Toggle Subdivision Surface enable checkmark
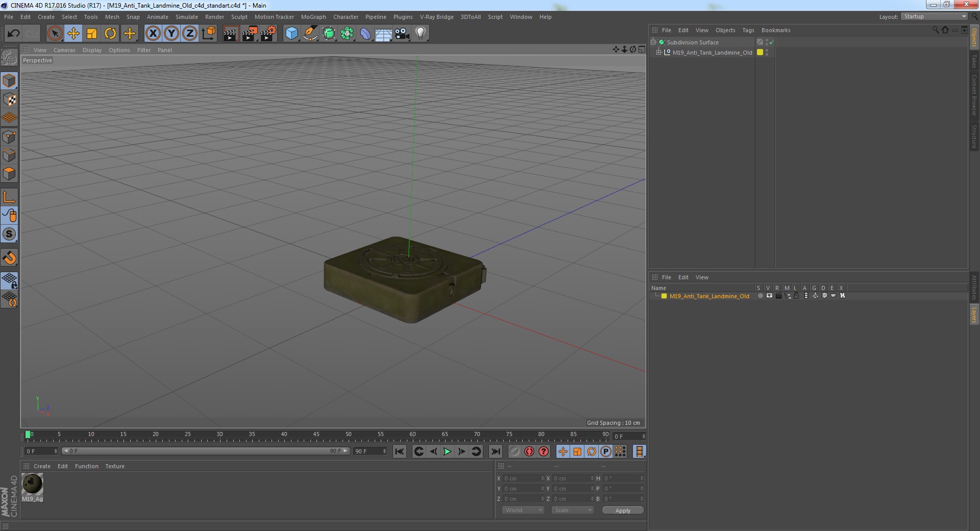Screen dimensions: 980x531 (771, 42)
